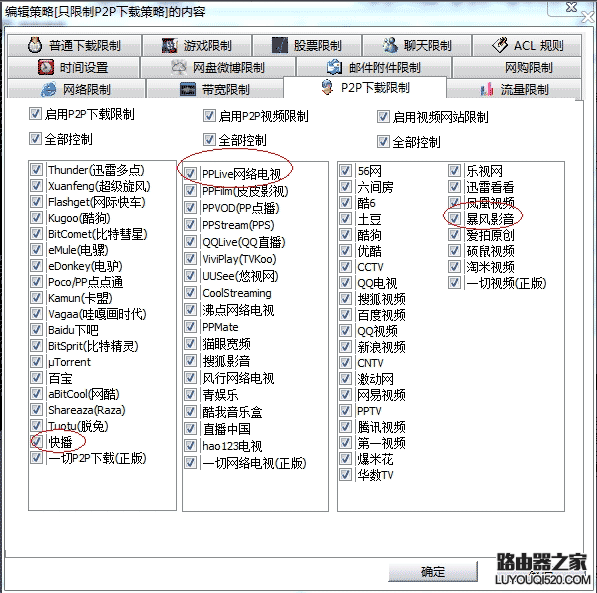Click the 游戏限制 tab icon
The image size is (597, 593).
pos(169,46)
